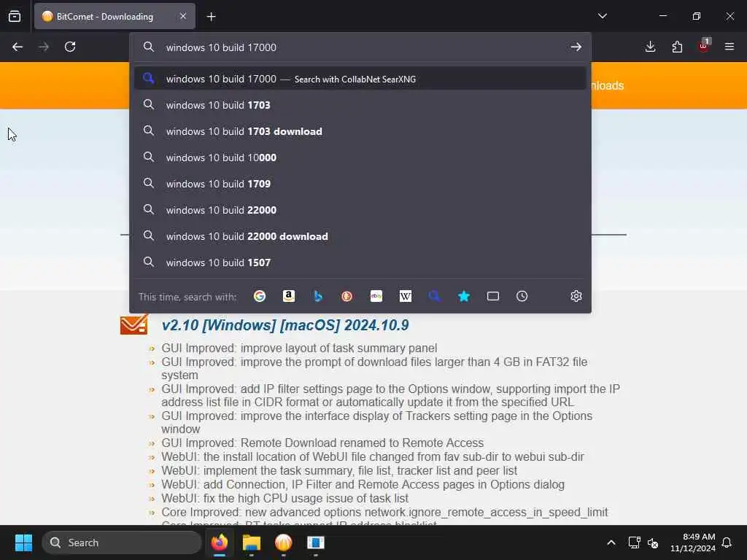Select the BitComet - Downloading tab
This screenshot has width=747, height=560.
[x=115, y=16]
